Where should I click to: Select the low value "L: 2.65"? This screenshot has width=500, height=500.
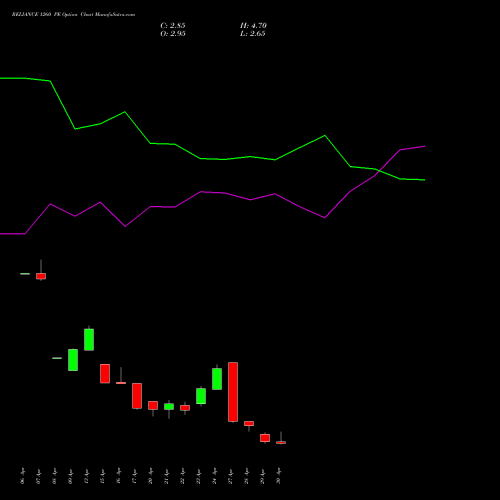(x=253, y=34)
